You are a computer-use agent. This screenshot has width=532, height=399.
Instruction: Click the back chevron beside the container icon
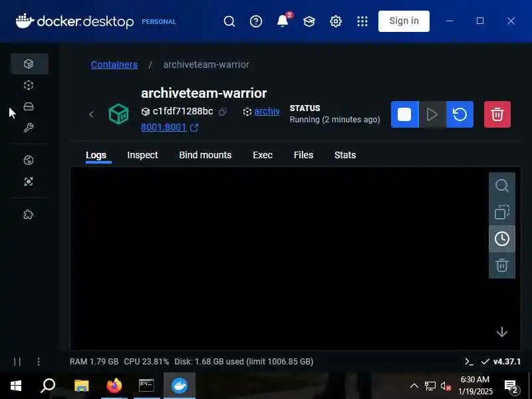91,114
